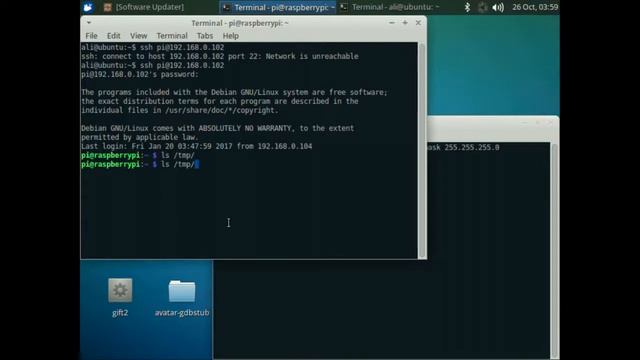Open the Xfce applications menu icon

point(88,7)
